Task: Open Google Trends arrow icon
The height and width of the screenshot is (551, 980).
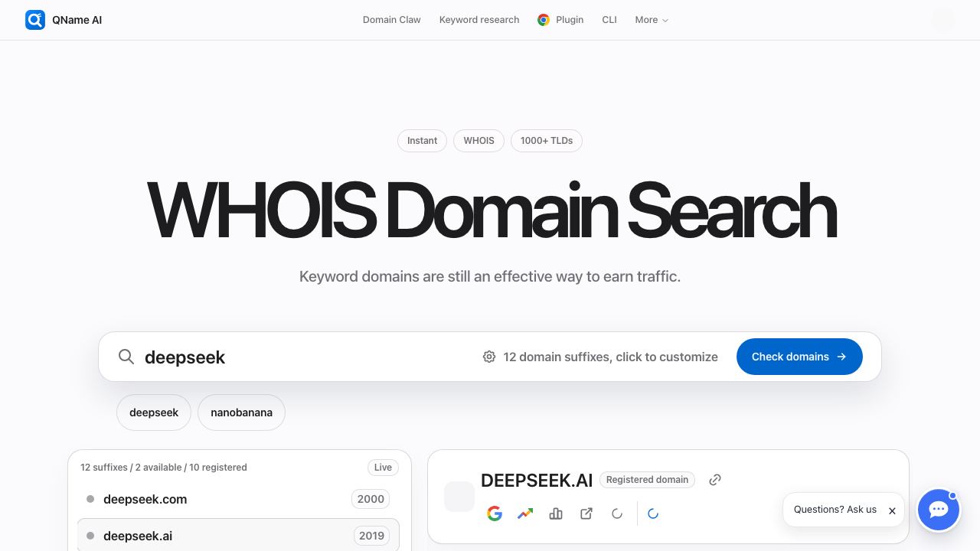Action: coord(525,514)
